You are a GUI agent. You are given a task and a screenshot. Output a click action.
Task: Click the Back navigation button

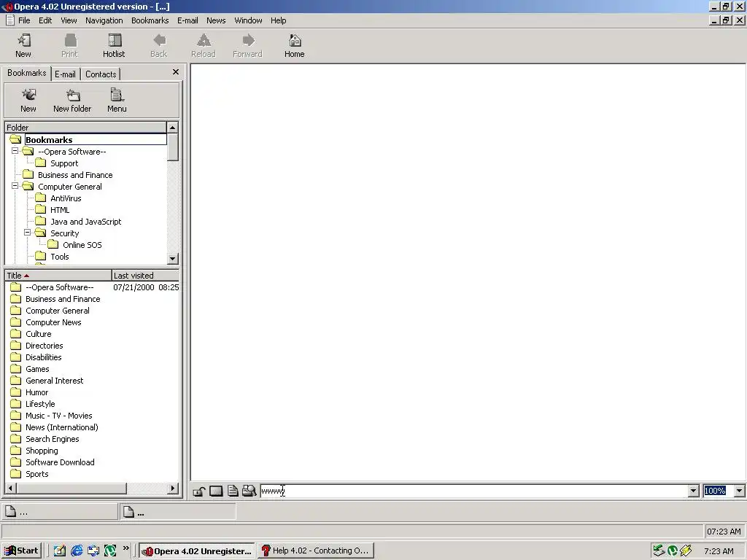(158, 46)
